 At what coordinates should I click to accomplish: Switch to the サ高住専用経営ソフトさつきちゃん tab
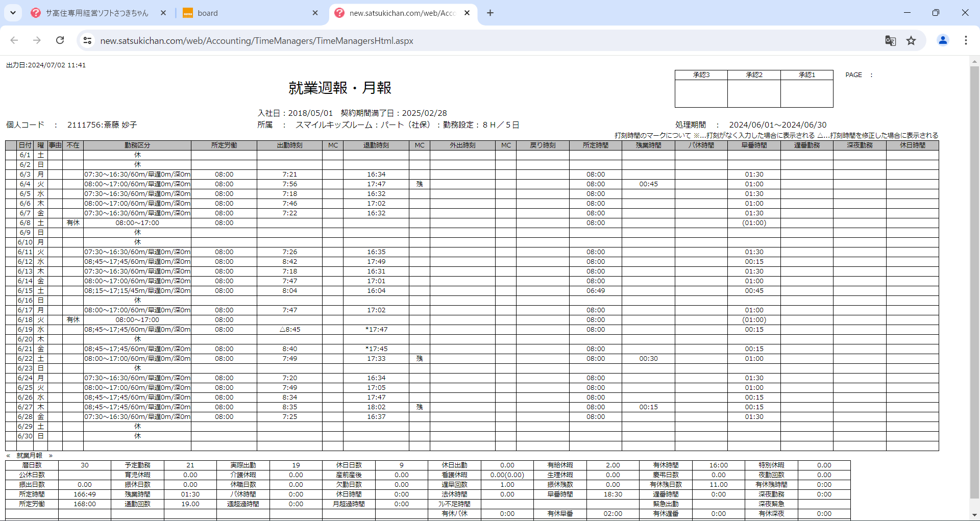click(97, 13)
